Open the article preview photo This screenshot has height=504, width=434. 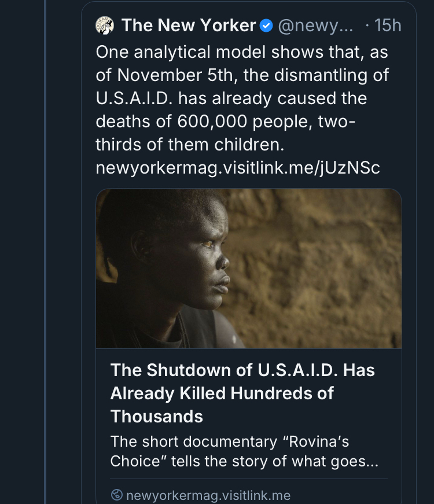click(x=248, y=268)
